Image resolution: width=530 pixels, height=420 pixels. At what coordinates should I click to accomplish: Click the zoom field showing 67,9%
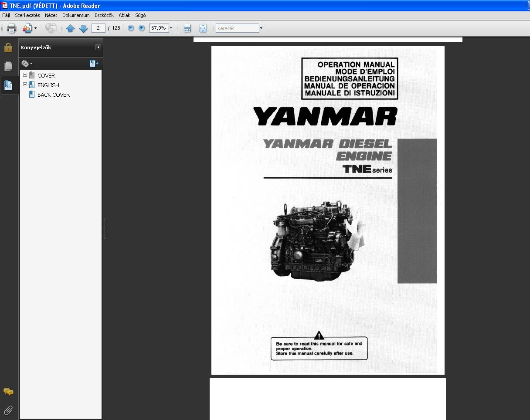click(x=159, y=28)
